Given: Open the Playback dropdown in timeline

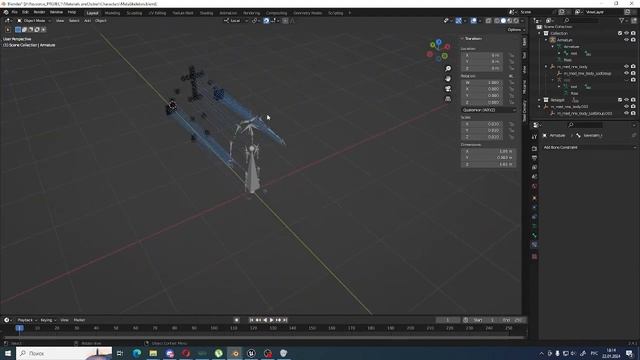Looking at the screenshot, I should pyautogui.click(x=27, y=320).
